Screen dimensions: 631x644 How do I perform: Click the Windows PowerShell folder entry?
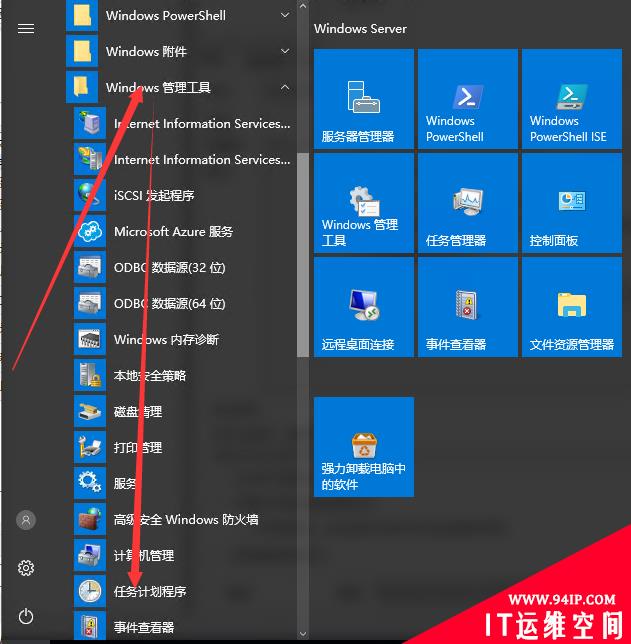(181, 16)
